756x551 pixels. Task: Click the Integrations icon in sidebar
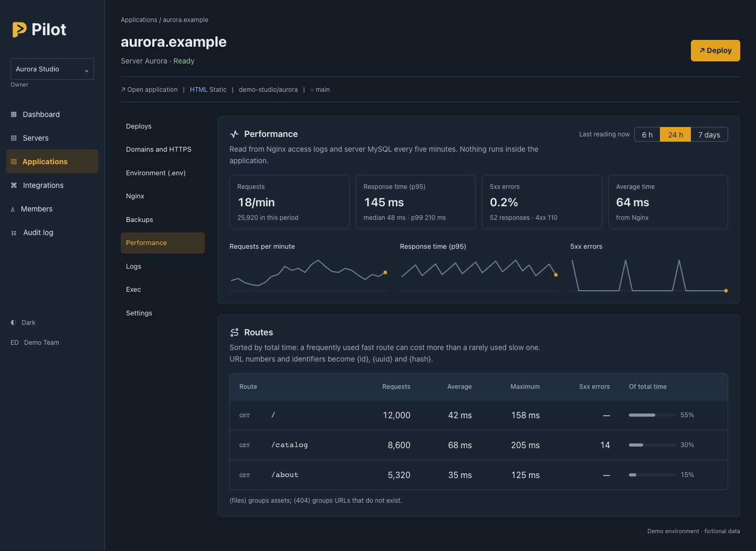[x=14, y=185]
